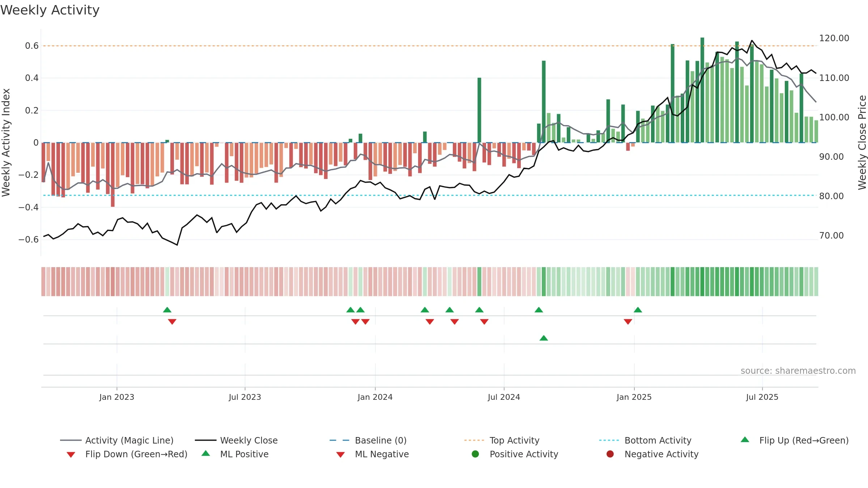868x488 pixels.
Task: Click the lowest red bar reaching −0.4
Action: tap(113, 175)
